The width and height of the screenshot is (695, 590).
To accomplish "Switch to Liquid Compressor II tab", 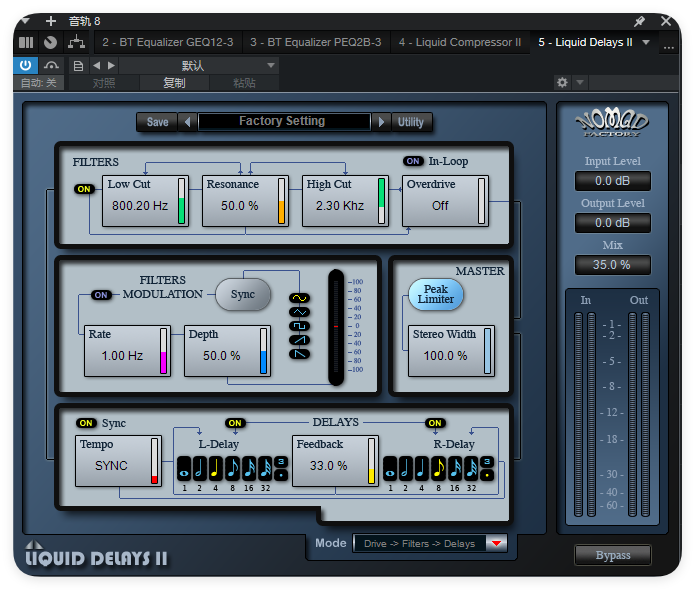I will click(x=460, y=42).
